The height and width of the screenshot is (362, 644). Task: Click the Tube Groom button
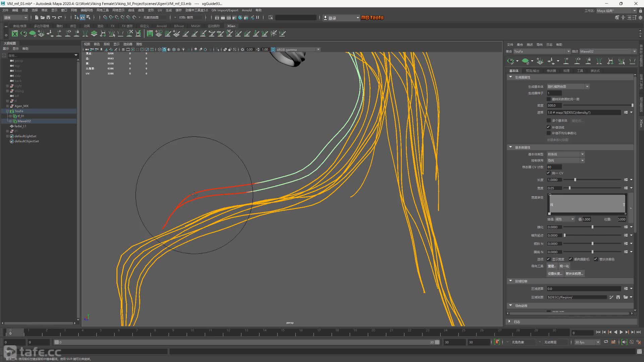click(x=574, y=274)
